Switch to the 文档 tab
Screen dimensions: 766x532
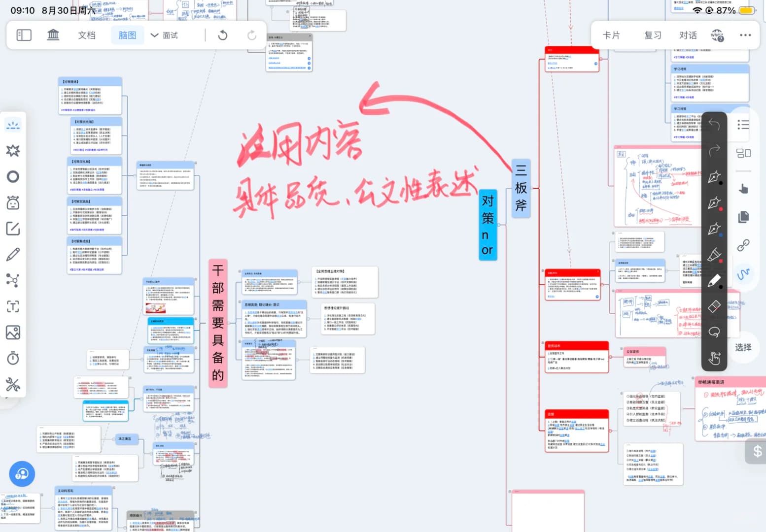pyautogui.click(x=87, y=35)
